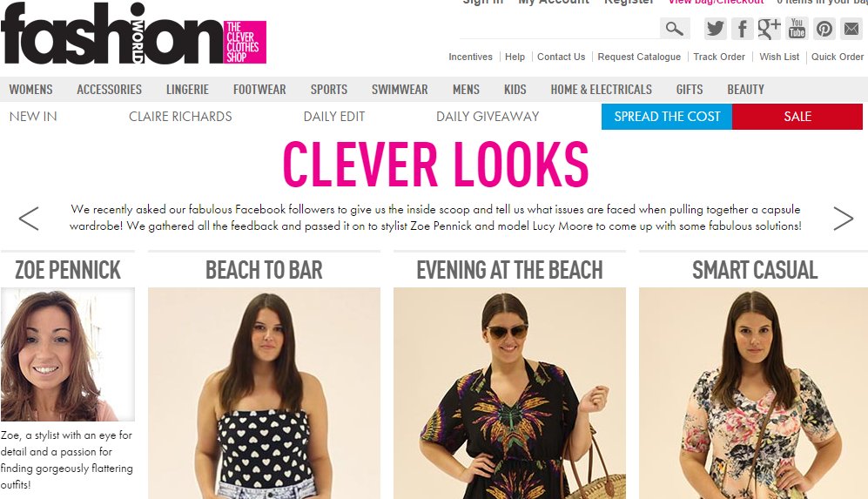868x499 pixels.
Task: Select the CLAIRE RICHARDS tab
Action: (x=180, y=117)
